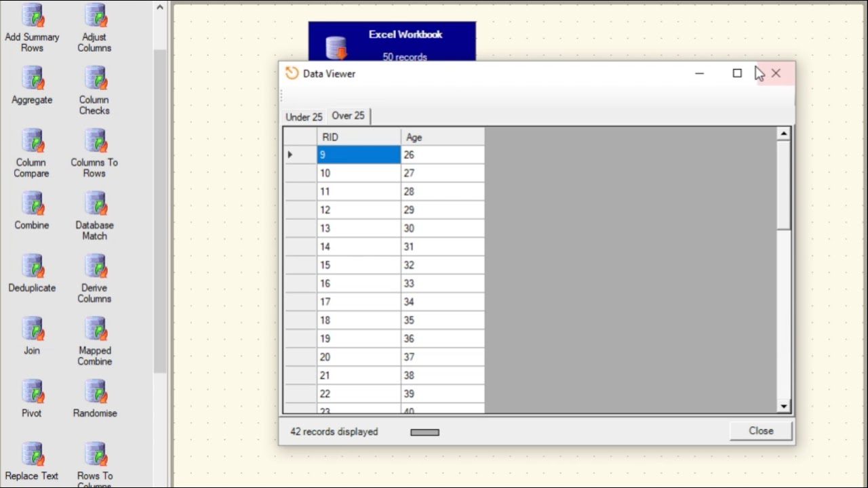
Task: Switch to the Under 25 tab
Action: pyautogui.click(x=304, y=117)
